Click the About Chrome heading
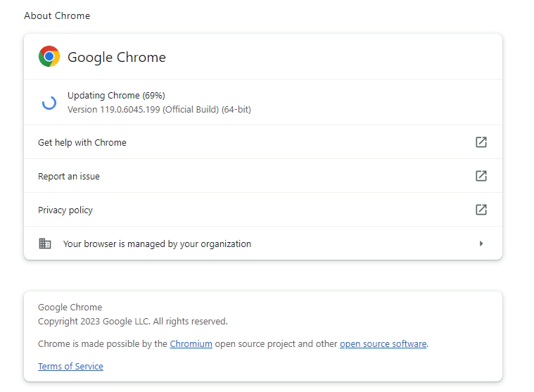Screen dimensions: 534x392 pos(57,15)
